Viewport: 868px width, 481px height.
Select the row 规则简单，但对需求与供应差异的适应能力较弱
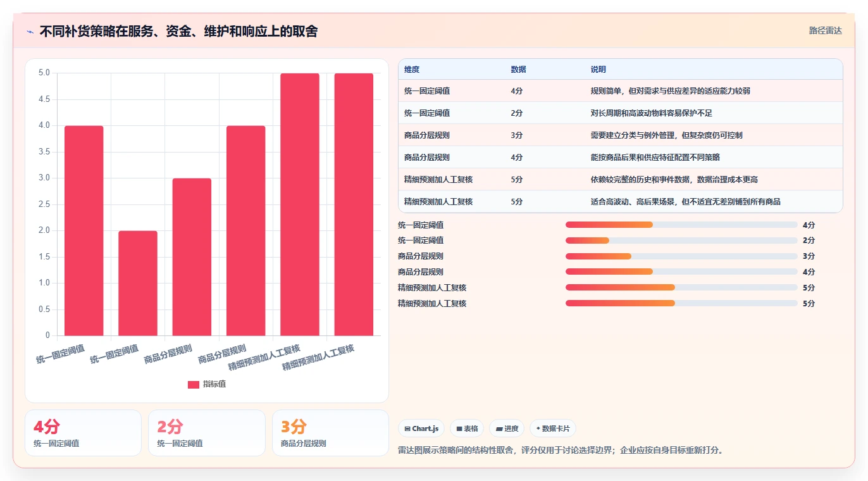[620, 91]
